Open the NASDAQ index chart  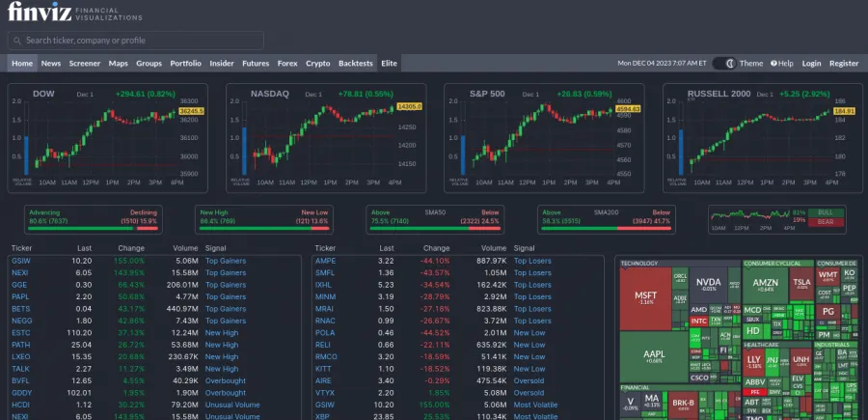pyautogui.click(x=326, y=138)
